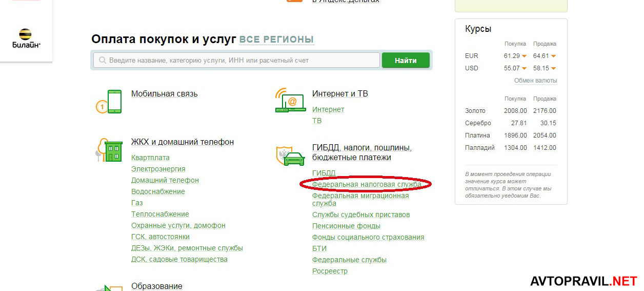Click the car and emblem GIBDD icon

coord(290,156)
